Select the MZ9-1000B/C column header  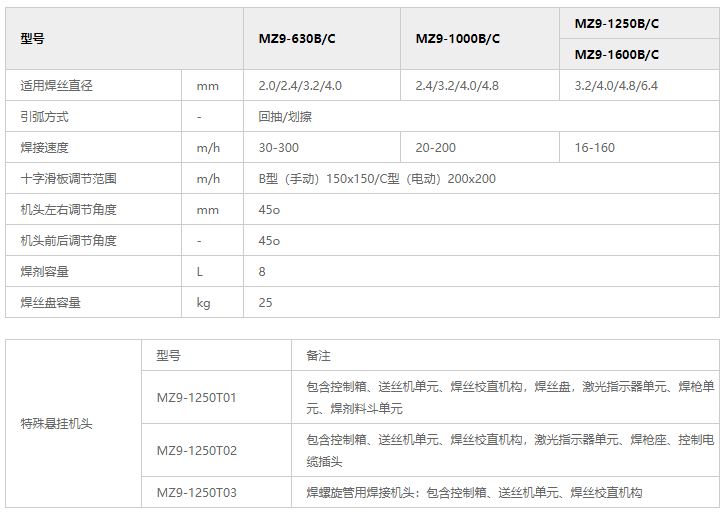point(457,39)
